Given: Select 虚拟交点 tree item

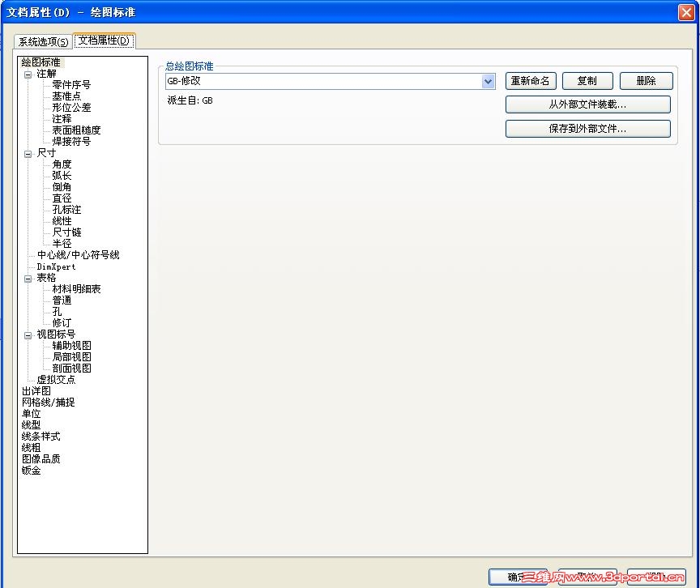Looking at the screenshot, I should coord(56,380).
